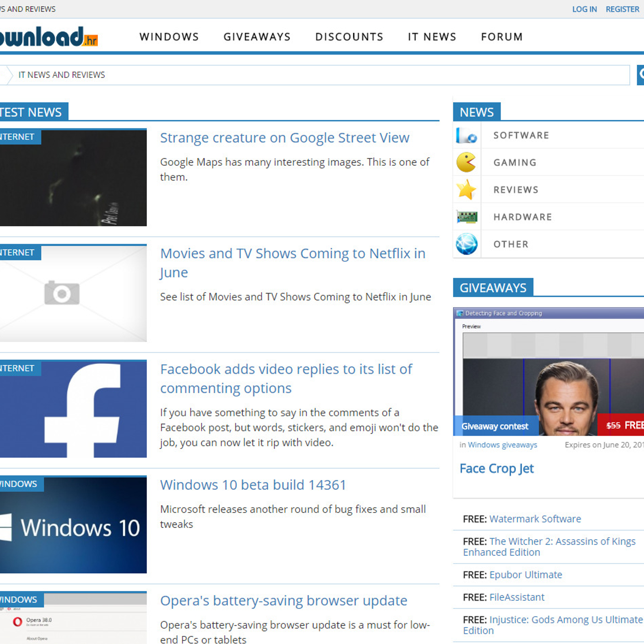Viewport: 644px width, 644px height.
Task: Open the FileAssistant free offer
Action: [x=517, y=597]
